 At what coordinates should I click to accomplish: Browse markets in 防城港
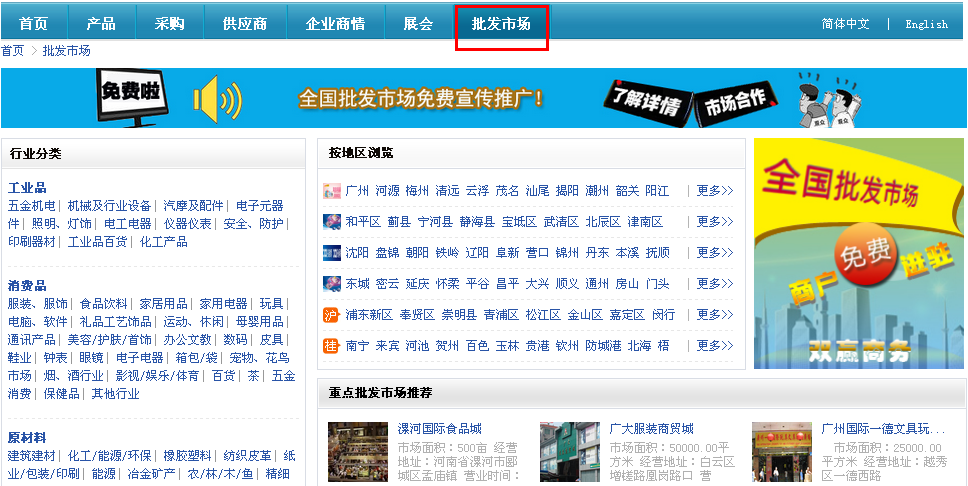coord(604,345)
